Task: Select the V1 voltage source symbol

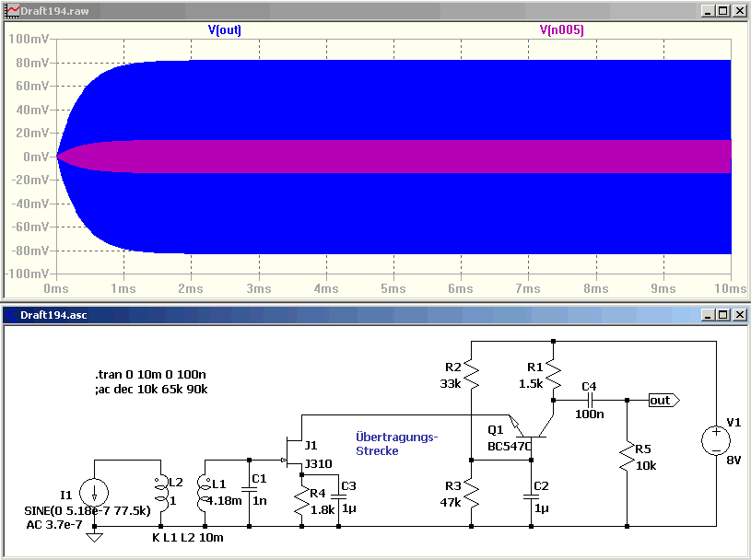Action: [716, 441]
